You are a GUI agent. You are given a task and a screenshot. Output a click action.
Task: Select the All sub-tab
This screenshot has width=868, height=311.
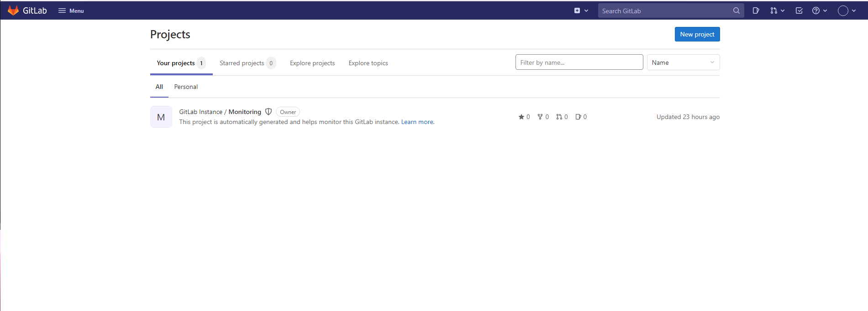tap(159, 87)
